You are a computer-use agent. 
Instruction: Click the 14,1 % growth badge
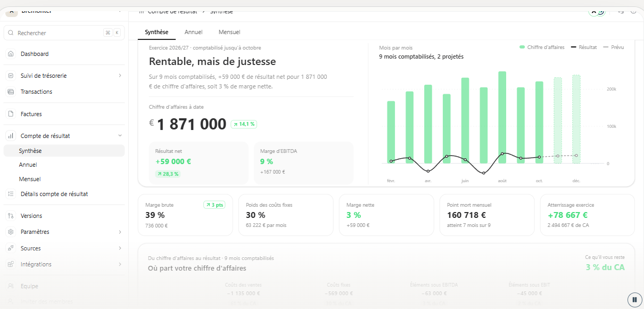pyautogui.click(x=244, y=124)
